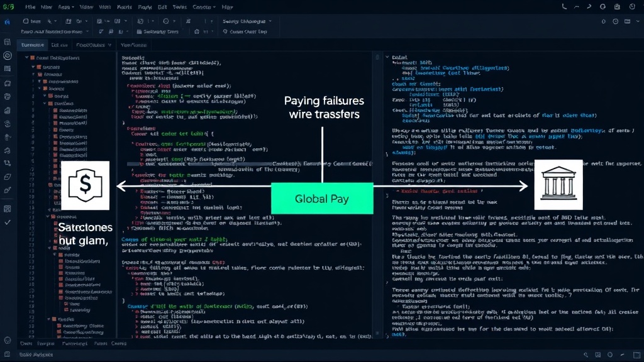Open the Help menu at menu bar end
644x362 pixels.
[x=227, y=7]
